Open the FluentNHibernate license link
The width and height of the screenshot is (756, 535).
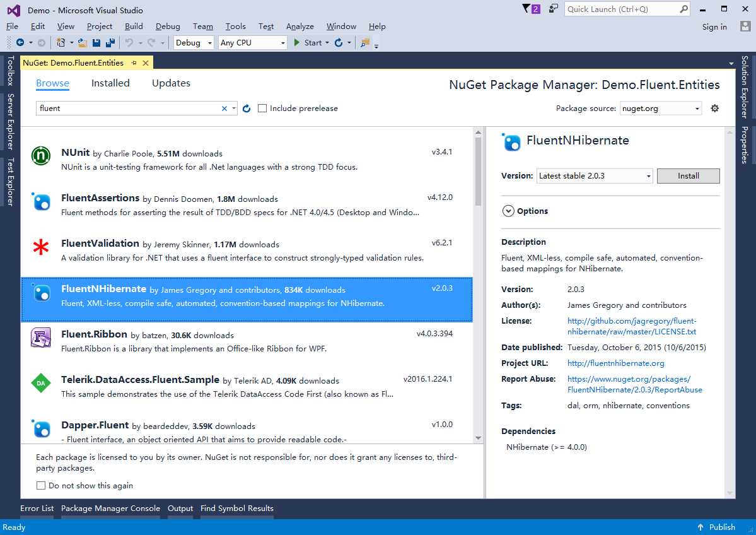pos(632,326)
